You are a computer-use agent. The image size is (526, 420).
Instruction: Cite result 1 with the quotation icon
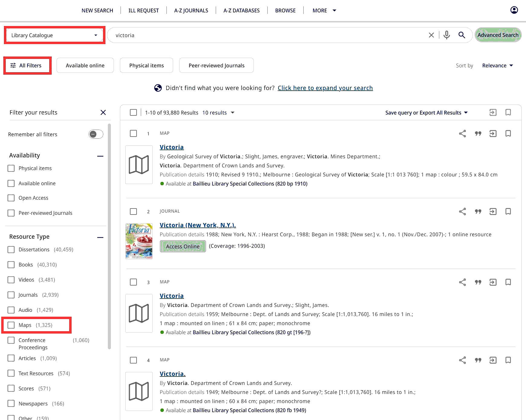478,134
